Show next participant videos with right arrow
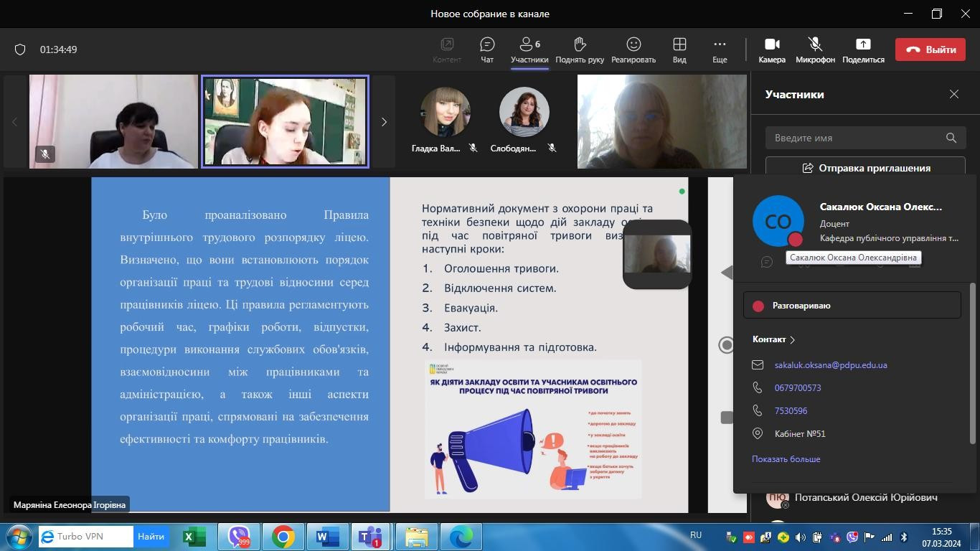 pos(384,122)
